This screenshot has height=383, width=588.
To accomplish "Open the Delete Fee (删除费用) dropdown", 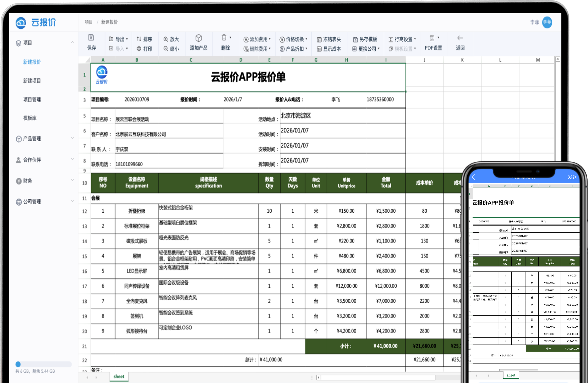I will (x=257, y=49).
